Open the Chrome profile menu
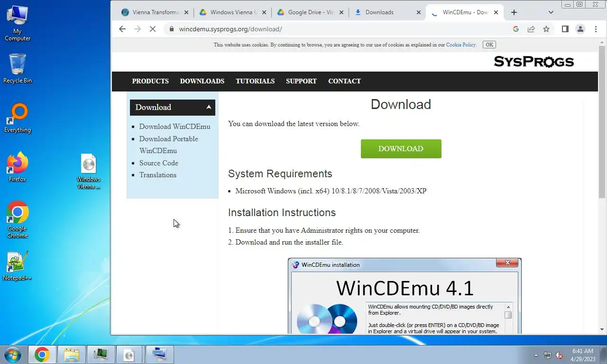The image size is (607, 364). 580,29
